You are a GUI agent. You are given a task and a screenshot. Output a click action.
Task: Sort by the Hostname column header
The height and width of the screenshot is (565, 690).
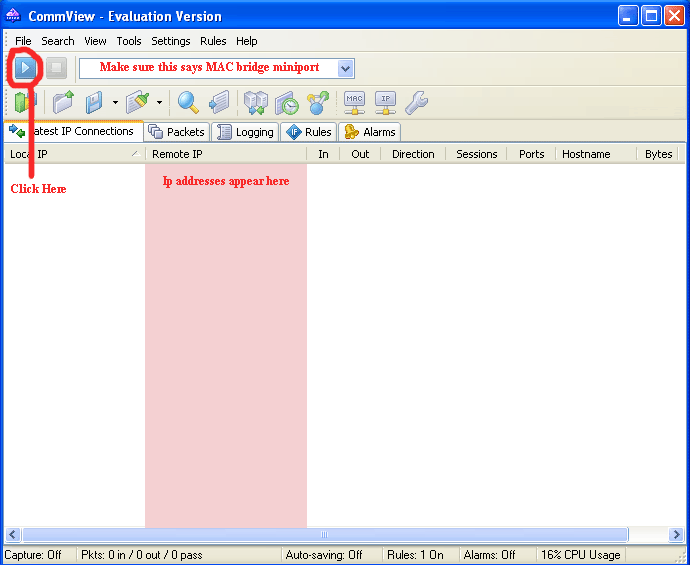pyautogui.click(x=596, y=154)
